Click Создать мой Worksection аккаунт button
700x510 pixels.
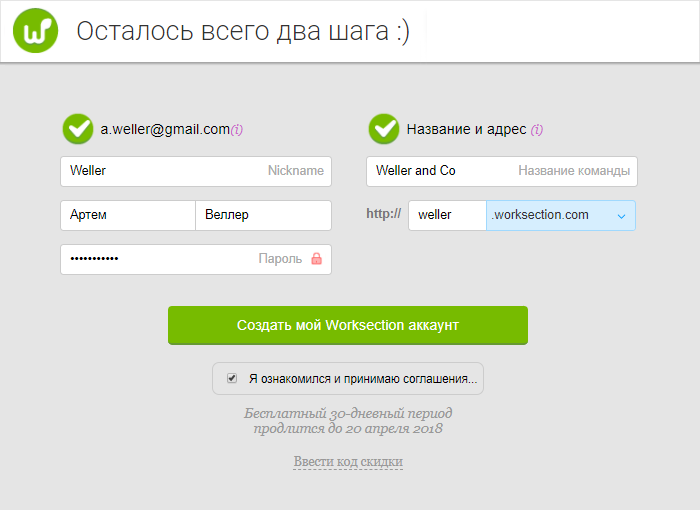(x=348, y=325)
